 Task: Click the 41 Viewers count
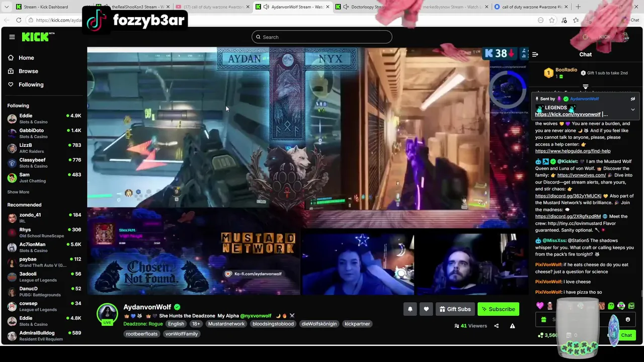pos(470,326)
